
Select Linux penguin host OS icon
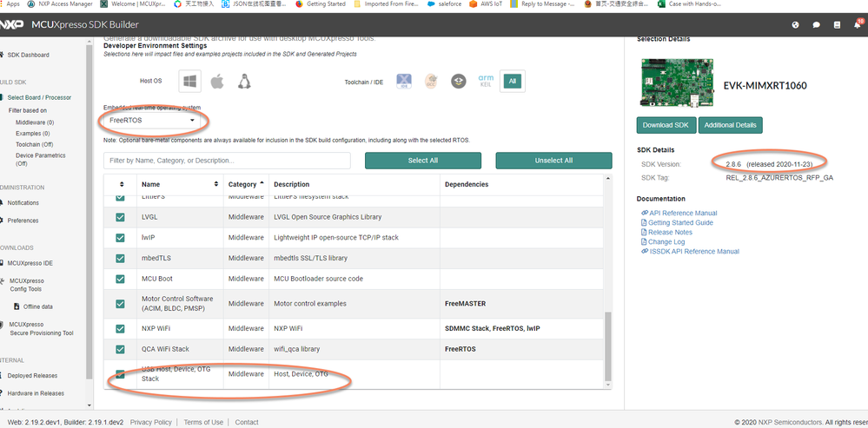243,82
